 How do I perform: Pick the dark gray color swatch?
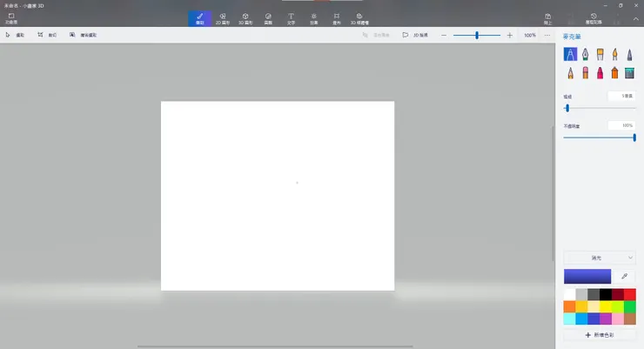(x=594, y=294)
